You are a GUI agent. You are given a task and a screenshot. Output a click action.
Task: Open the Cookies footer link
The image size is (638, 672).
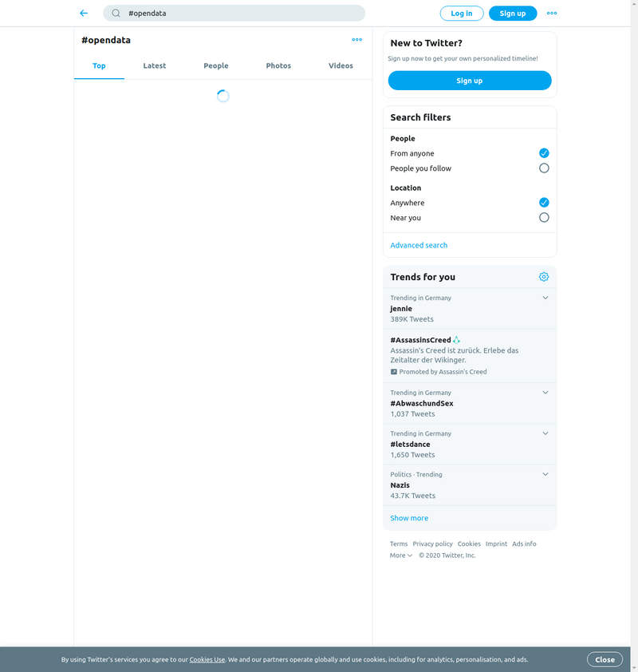469,544
